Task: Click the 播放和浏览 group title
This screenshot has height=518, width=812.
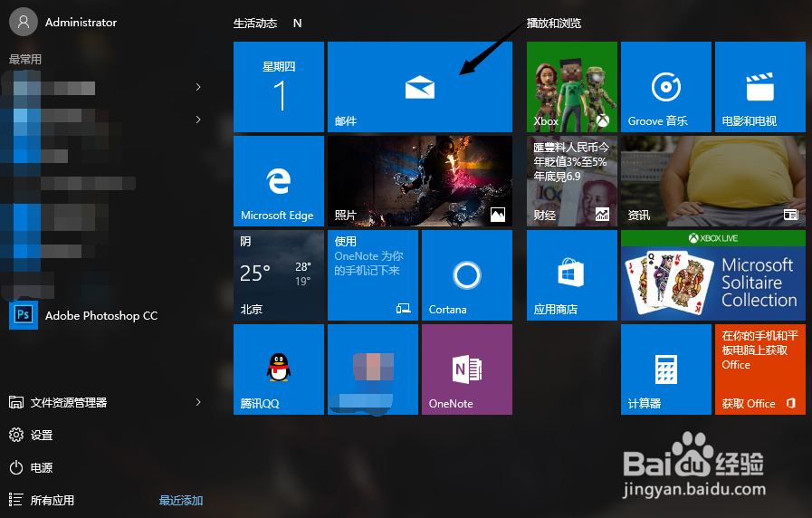Action: tap(554, 24)
